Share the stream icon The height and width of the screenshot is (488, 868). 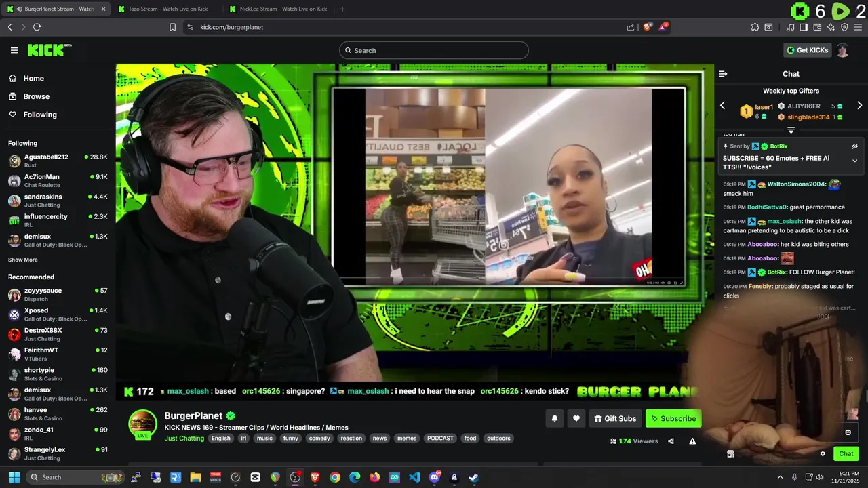point(671,441)
